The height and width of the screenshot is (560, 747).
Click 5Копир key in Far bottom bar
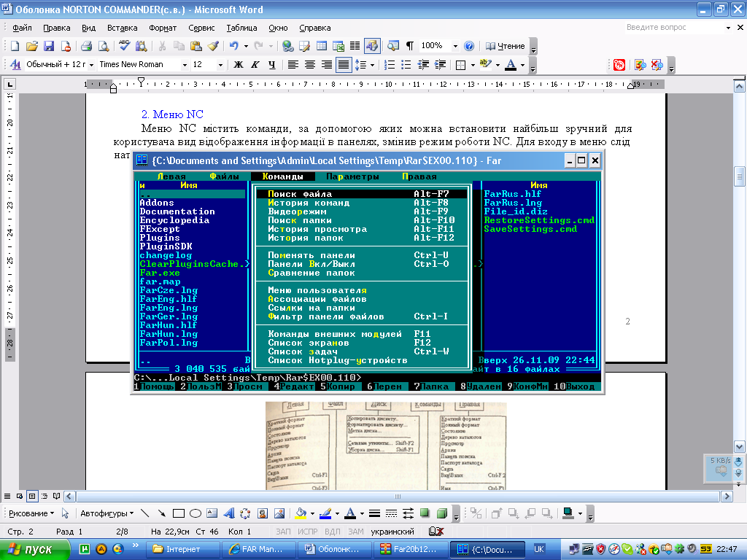[338, 386]
